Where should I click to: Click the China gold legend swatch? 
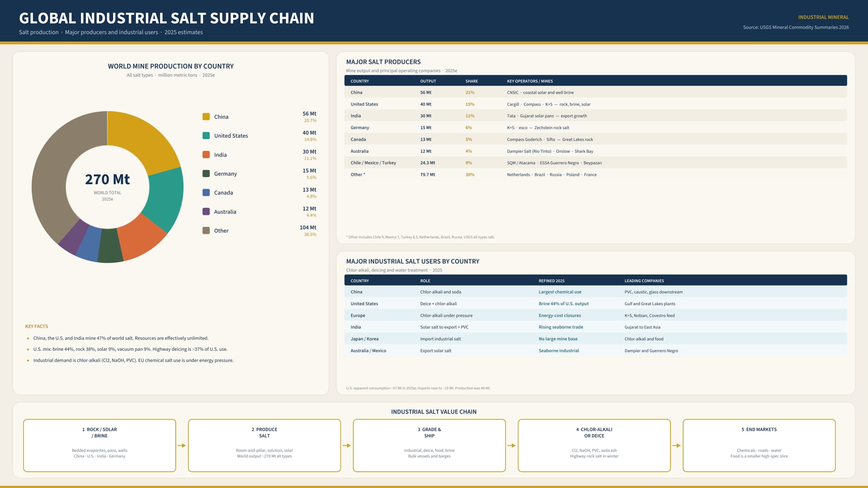pos(206,117)
